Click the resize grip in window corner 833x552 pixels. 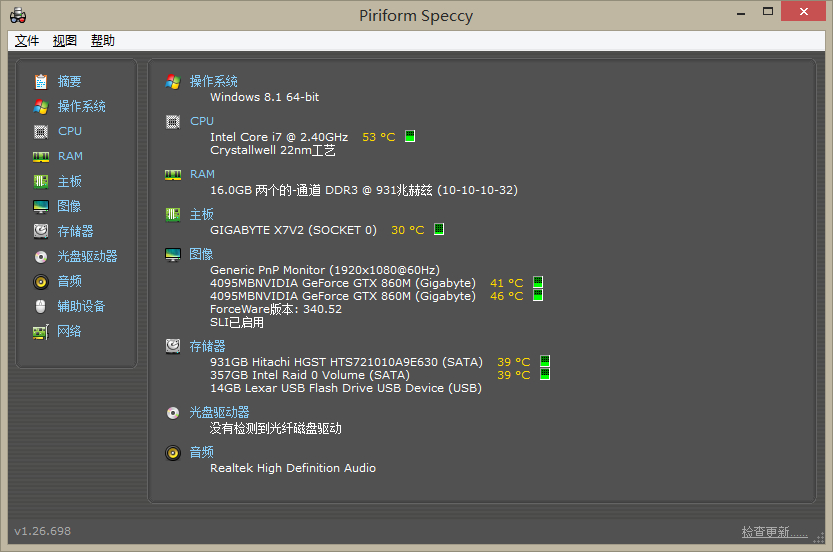click(x=819, y=538)
